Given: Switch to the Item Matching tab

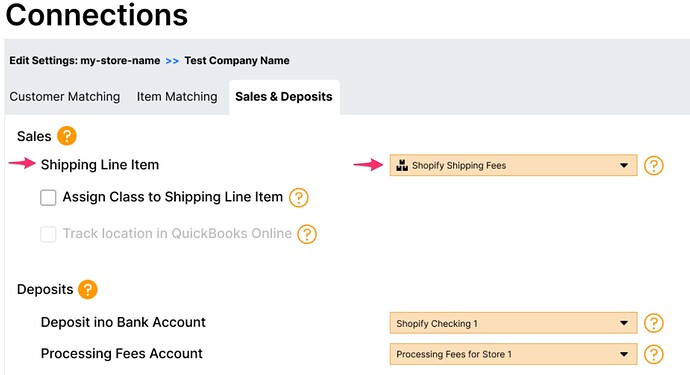Looking at the screenshot, I should [177, 97].
